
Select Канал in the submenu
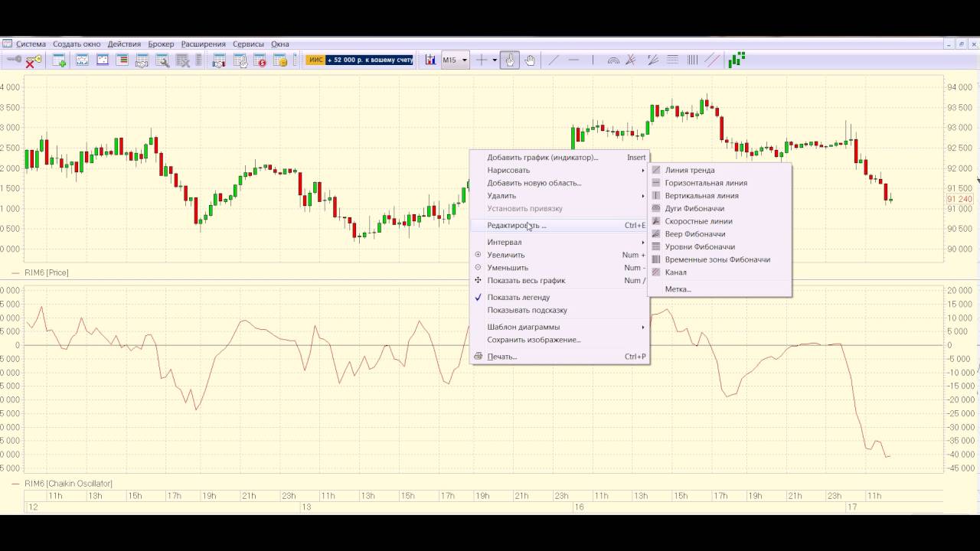tap(719, 272)
